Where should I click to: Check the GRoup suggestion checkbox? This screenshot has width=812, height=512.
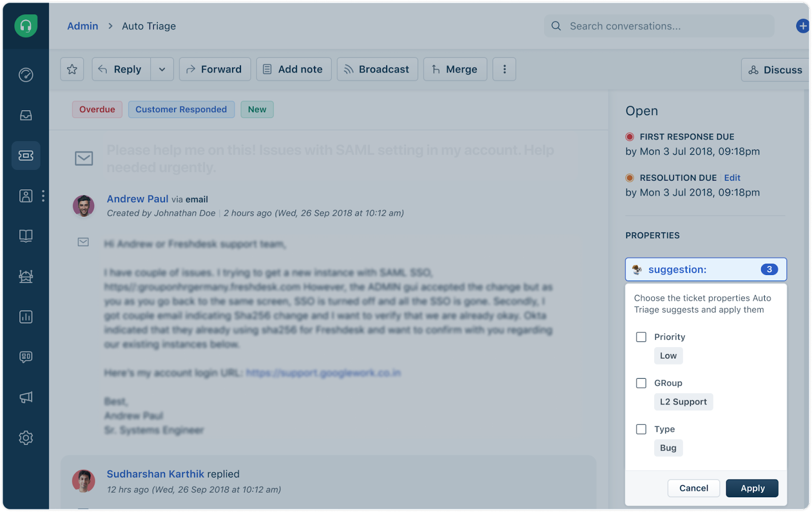point(641,383)
